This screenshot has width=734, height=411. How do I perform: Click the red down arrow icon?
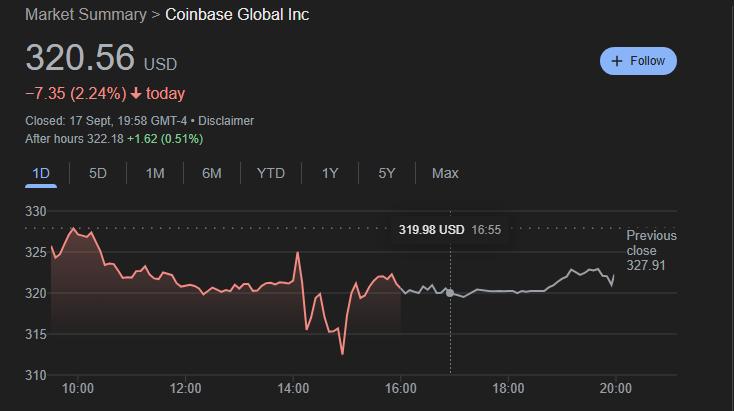(x=136, y=94)
